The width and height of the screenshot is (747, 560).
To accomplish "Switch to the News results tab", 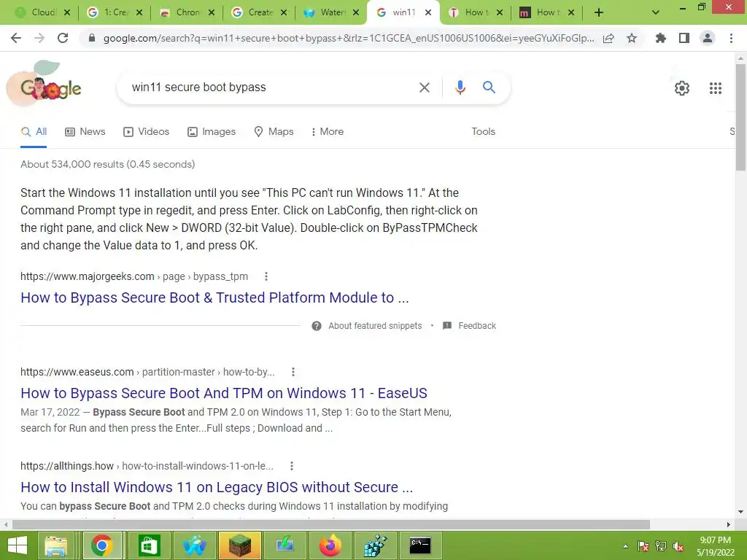I will point(85,131).
